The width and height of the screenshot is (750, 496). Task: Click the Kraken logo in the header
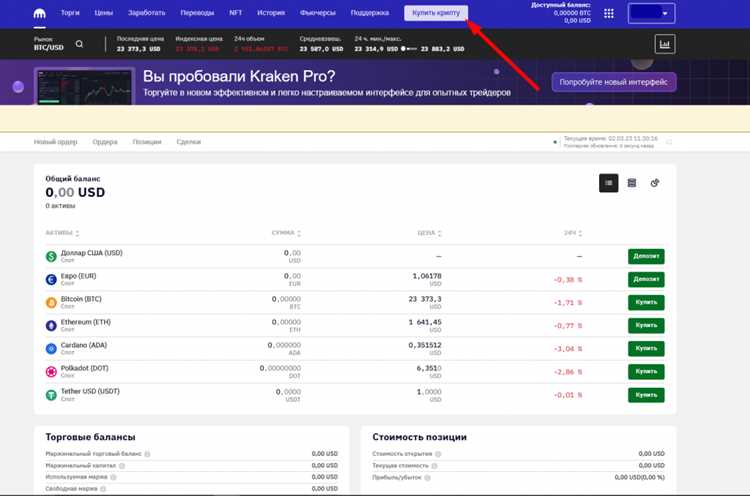40,13
